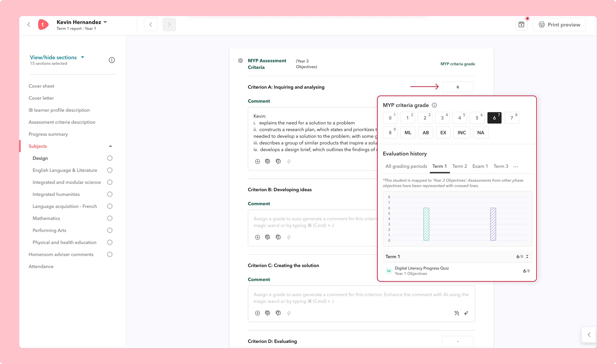Collapse the Subjects section list
Viewport: 616px width, 364px height.
(x=110, y=146)
